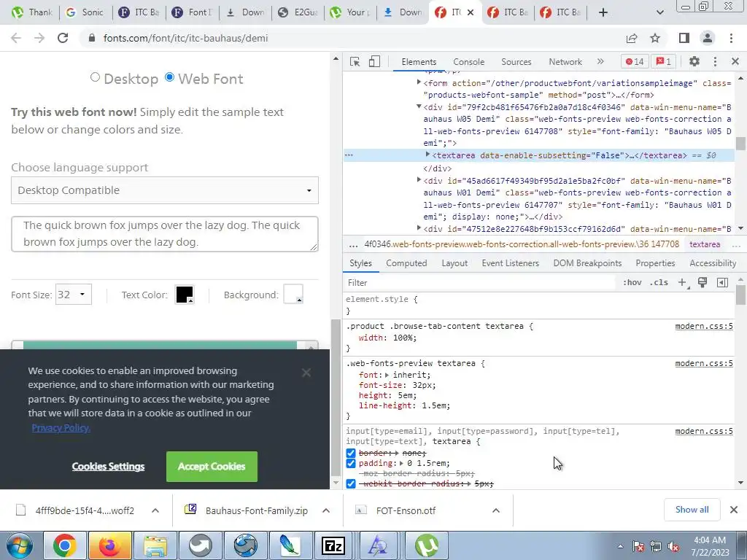Go back to previous page
Screen dimensions: 747x560
[x=16, y=38]
